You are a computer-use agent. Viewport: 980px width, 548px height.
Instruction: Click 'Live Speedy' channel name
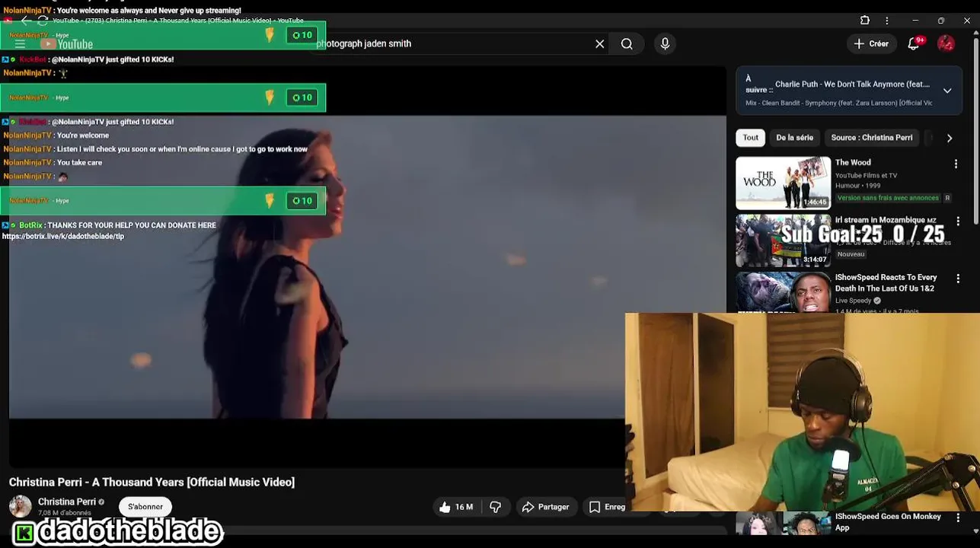(853, 301)
